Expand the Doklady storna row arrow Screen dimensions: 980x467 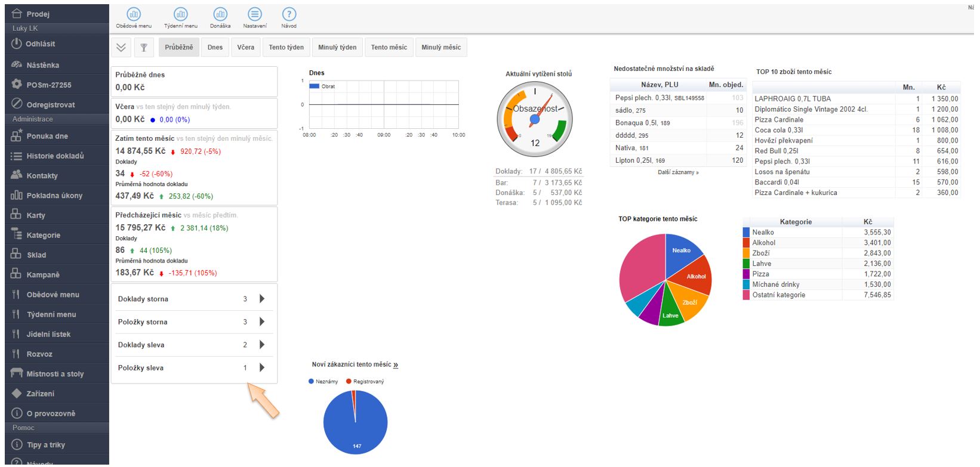click(262, 299)
